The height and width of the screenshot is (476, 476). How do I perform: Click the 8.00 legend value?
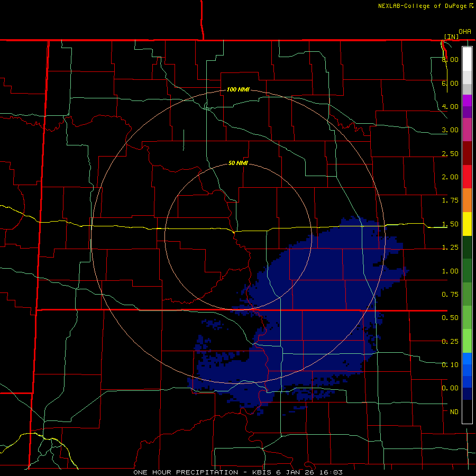point(450,59)
